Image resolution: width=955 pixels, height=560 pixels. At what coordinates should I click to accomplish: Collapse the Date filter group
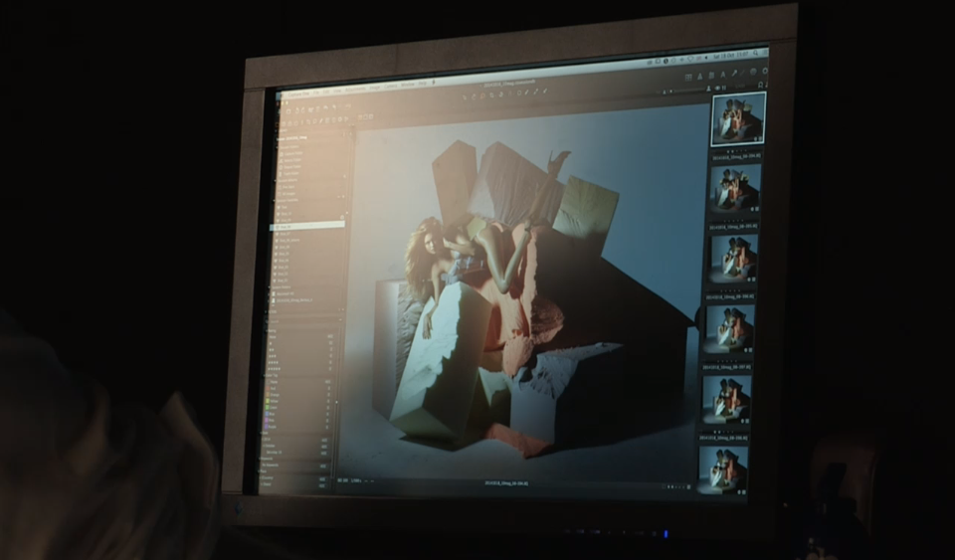tap(262, 434)
